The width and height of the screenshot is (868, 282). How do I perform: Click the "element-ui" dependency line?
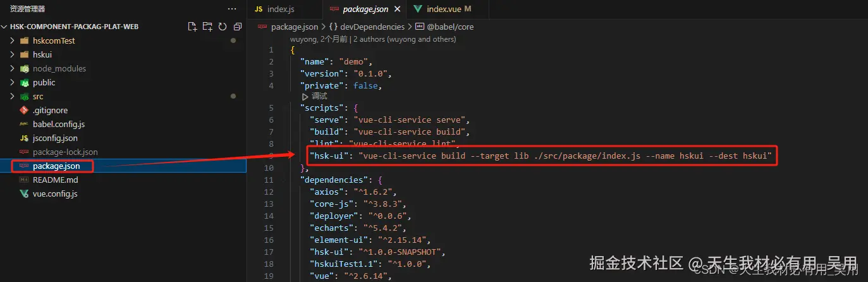370,240
